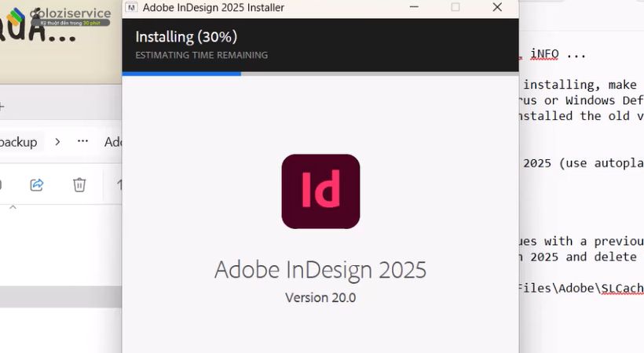Viewport: 644px width, 353px height.
Task: Click the blue installation progress bar
Action: click(x=181, y=74)
